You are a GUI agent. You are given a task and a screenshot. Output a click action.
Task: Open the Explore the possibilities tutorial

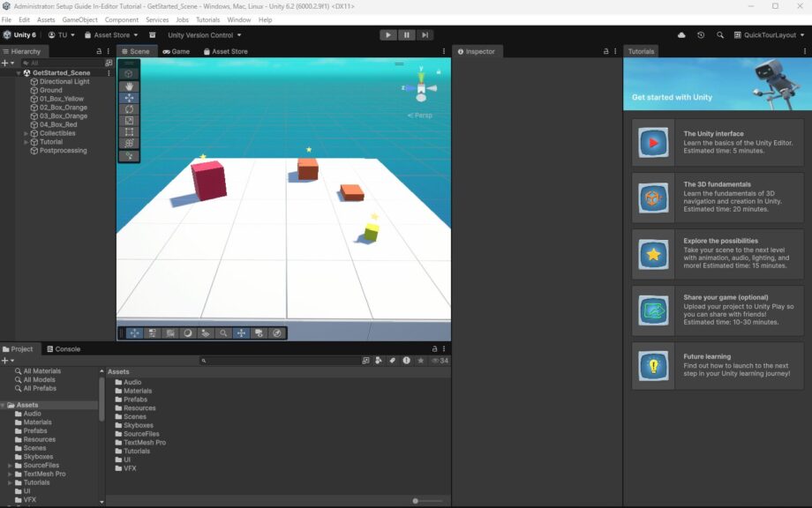click(x=717, y=254)
